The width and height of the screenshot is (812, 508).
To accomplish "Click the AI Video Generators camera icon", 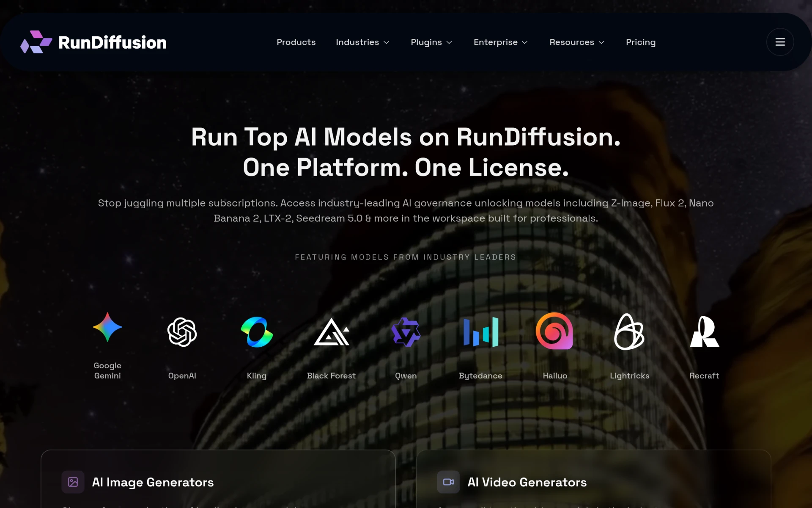I will 448,482.
